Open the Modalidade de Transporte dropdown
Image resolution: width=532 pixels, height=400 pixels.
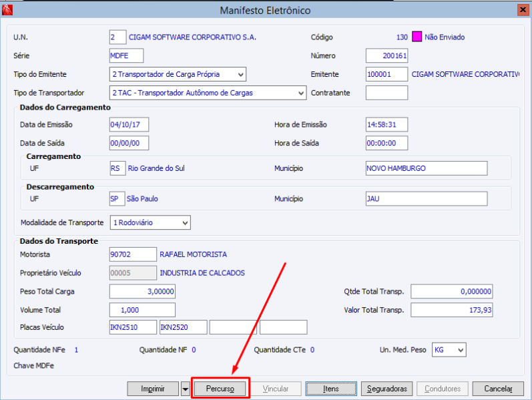[150, 222]
